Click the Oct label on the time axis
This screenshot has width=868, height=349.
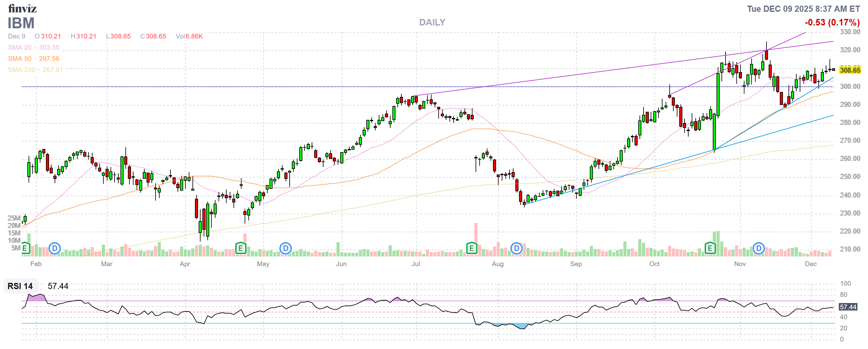(654, 264)
